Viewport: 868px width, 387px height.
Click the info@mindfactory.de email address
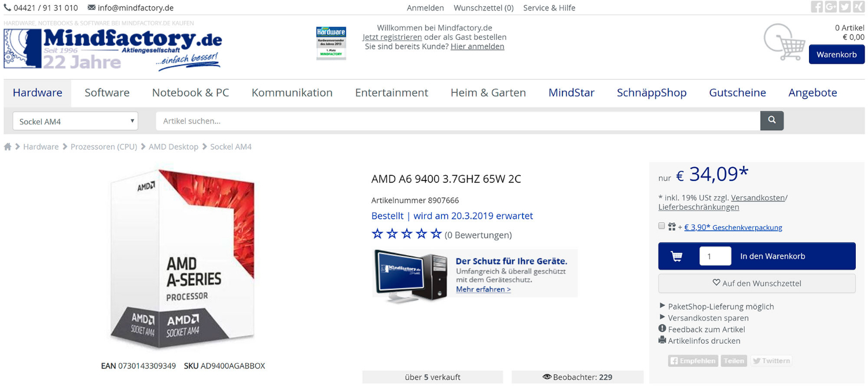pos(135,8)
